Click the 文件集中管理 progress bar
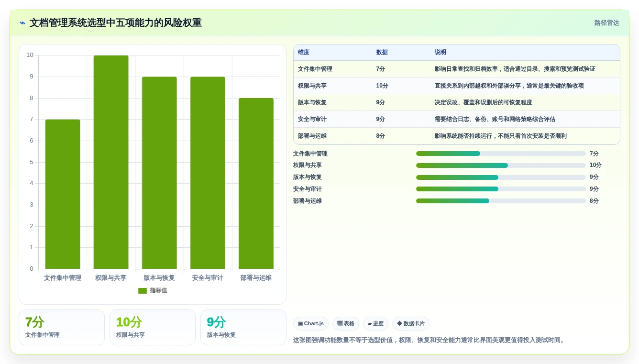 pos(501,154)
